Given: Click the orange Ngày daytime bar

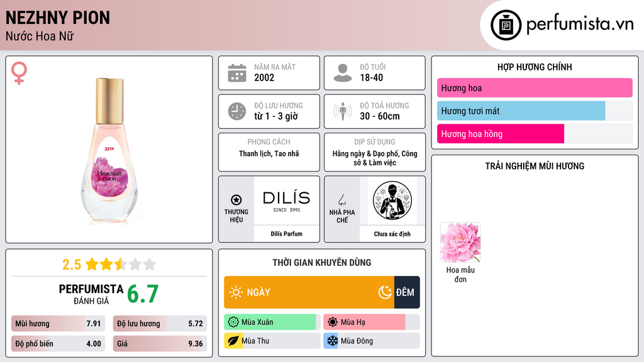Looking at the screenshot, I should [309, 292].
